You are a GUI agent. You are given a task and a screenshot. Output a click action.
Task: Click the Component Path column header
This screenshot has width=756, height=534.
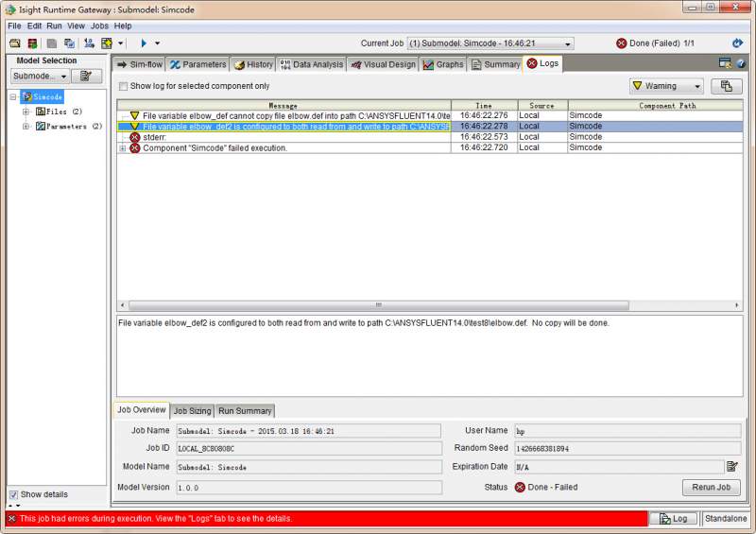(x=655, y=106)
